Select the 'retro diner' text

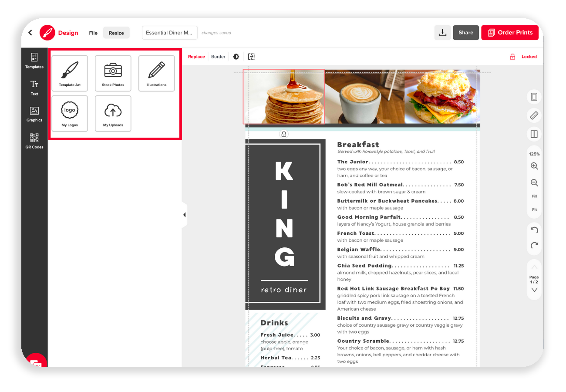tap(284, 290)
